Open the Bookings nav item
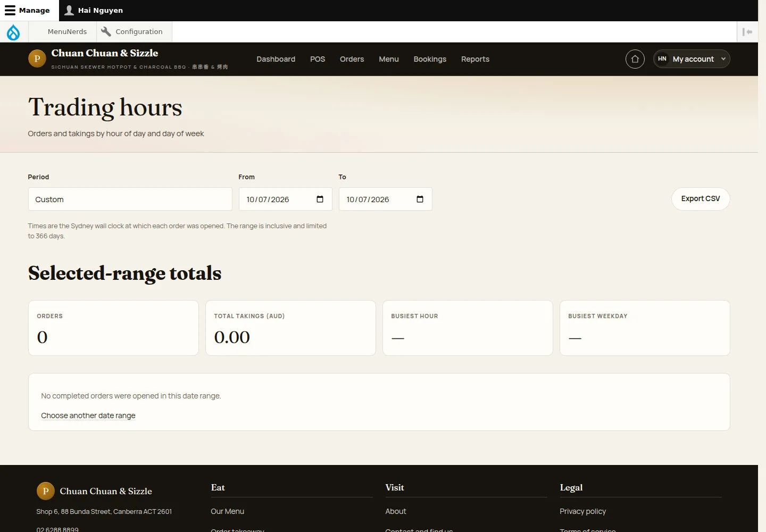 point(430,59)
